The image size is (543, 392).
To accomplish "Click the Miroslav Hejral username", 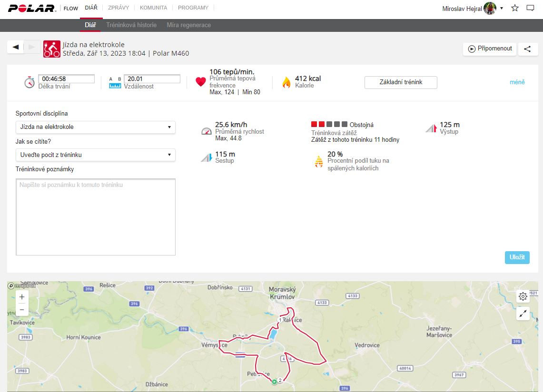I will (462, 9).
